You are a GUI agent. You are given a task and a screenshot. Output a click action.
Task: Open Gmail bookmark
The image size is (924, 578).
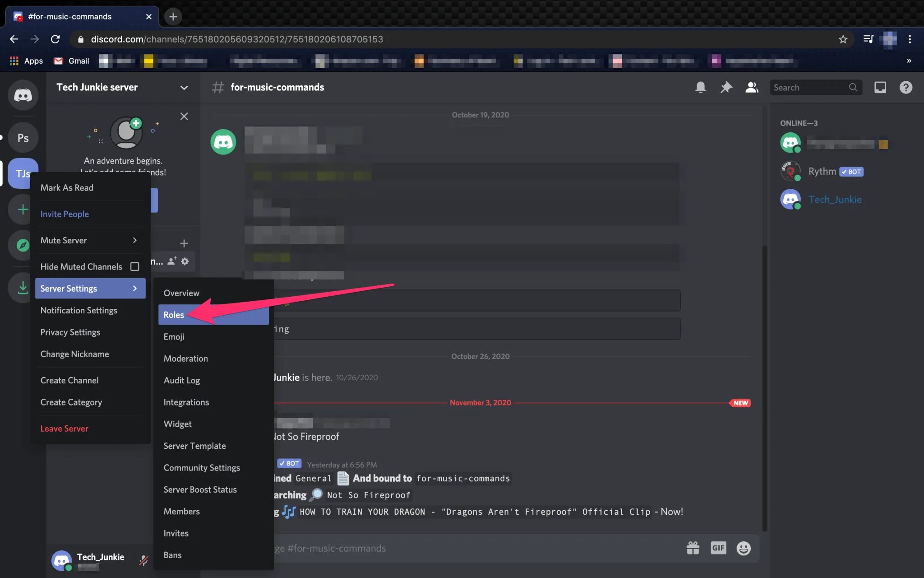pos(71,61)
